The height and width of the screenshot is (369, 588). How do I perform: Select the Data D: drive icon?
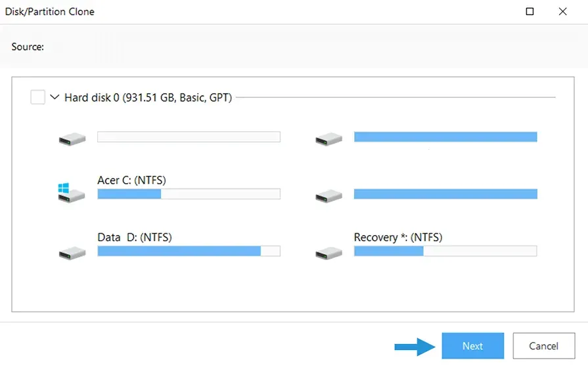71,252
